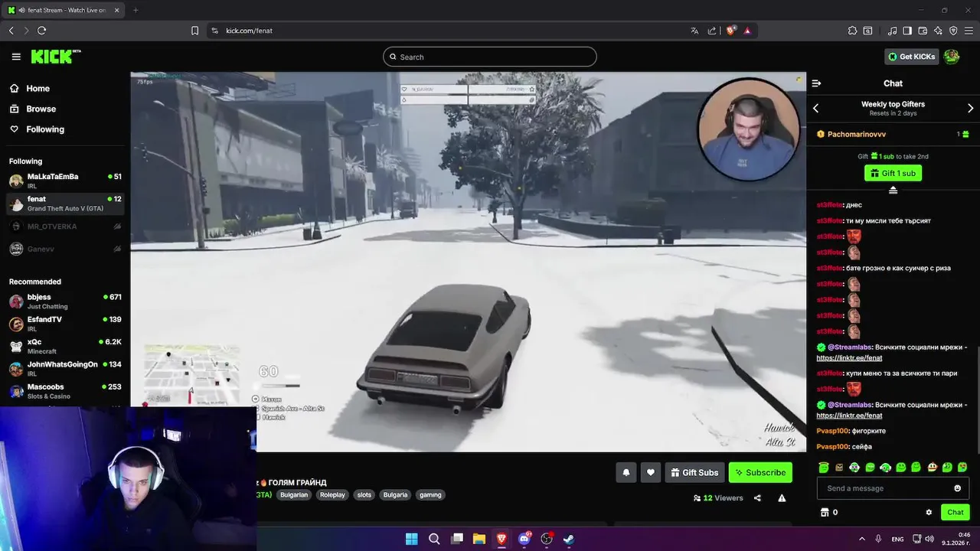This screenshot has width=980, height=551.
Task: Report the stream with warning icon
Action: coord(782,498)
